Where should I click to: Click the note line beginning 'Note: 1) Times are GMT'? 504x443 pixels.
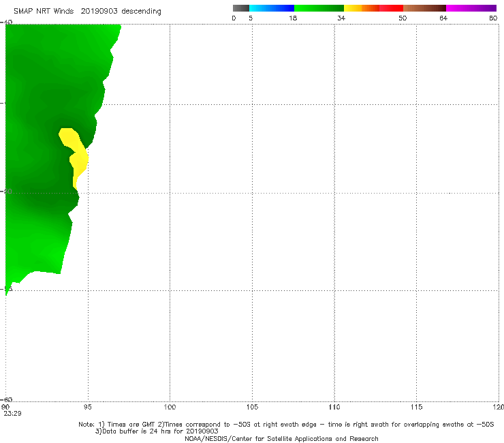point(286,425)
